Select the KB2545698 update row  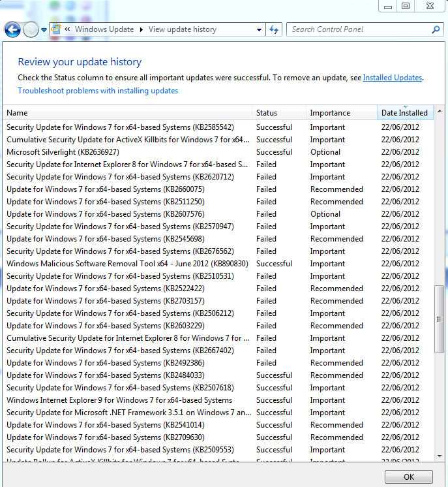[x=218, y=239]
